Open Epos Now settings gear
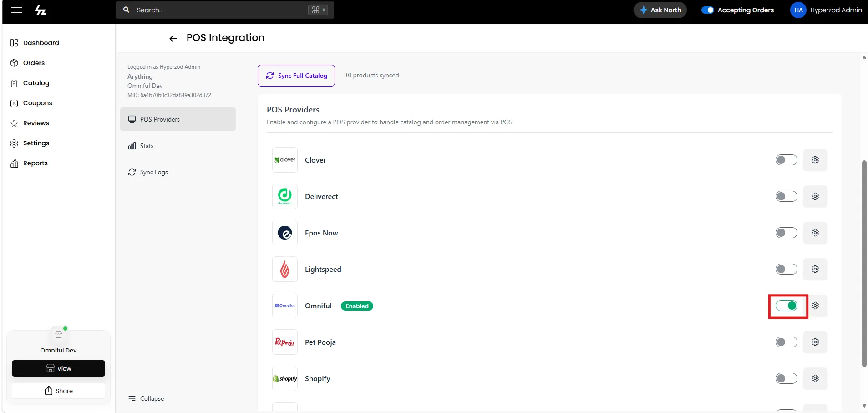Screen dimensions: 868x413 [x=815, y=233]
